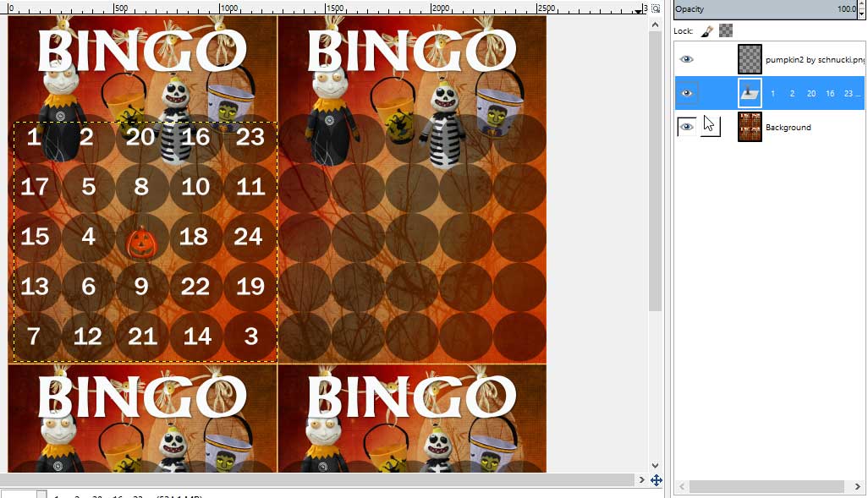Click the Background layer thumbnail
Viewport: 868px width, 498px height.
pyautogui.click(x=750, y=127)
